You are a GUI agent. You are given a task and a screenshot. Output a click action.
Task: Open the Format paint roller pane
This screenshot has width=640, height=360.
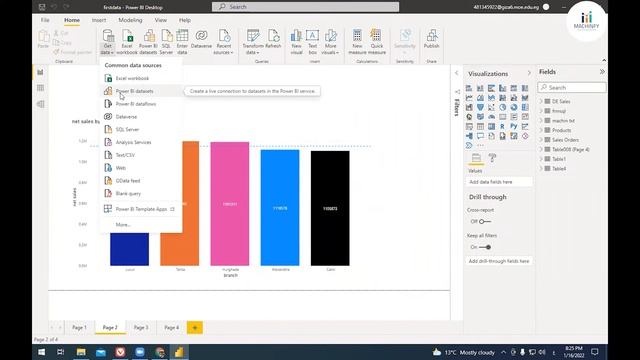click(492, 158)
